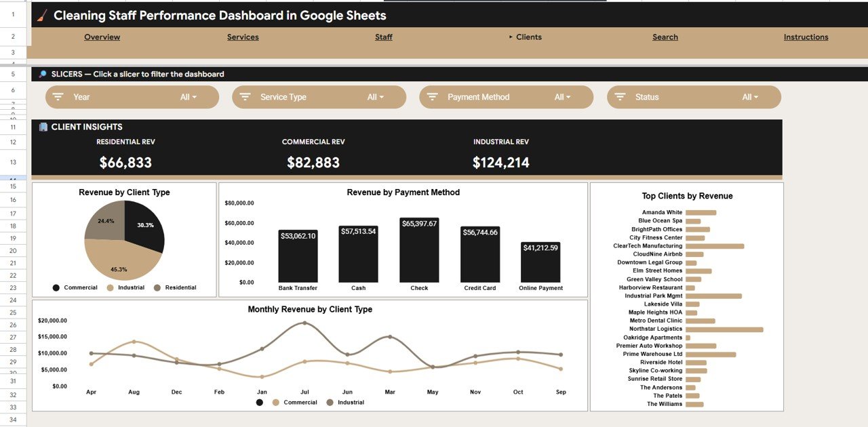This screenshot has height=427, width=868.
Task: Click the Industrial legend dot in pie chart
Action: (x=111, y=288)
